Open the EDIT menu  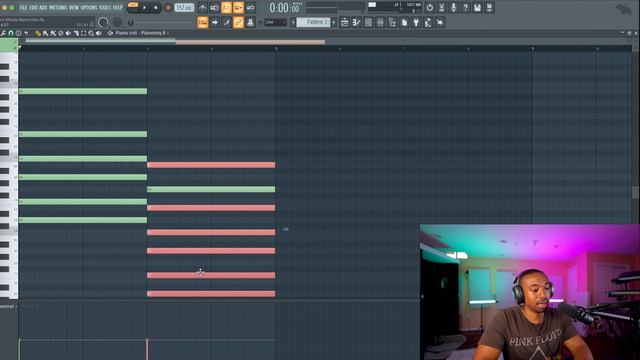point(33,7)
